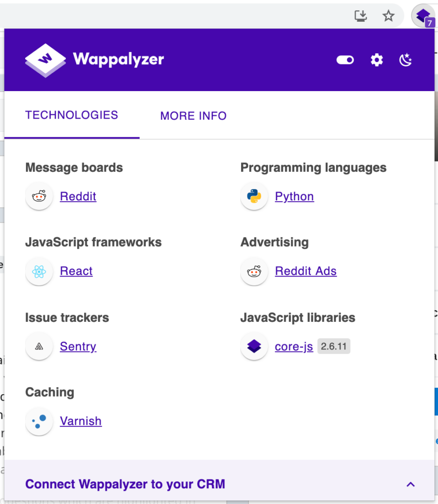The height and width of the screenshot is (504, 438).
Task: Click the Caching category heading
Action: (x=50, y=392)
